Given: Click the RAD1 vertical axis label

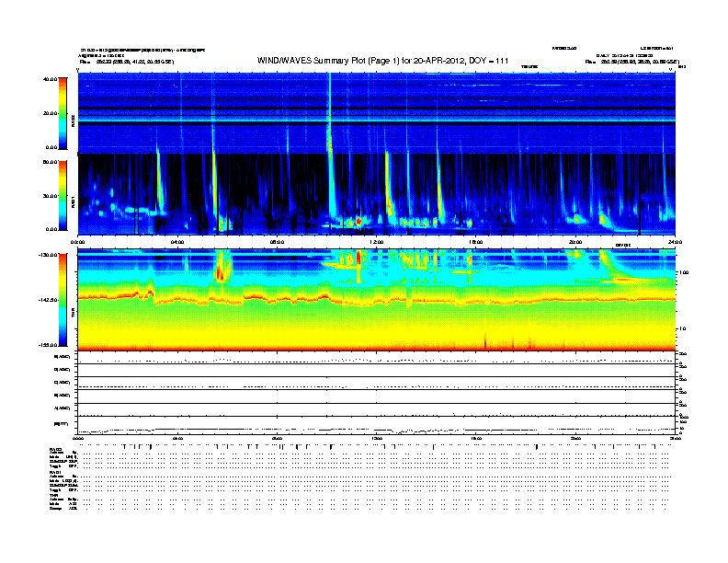Looking at the screenshot, I should (x=73, y=201).
